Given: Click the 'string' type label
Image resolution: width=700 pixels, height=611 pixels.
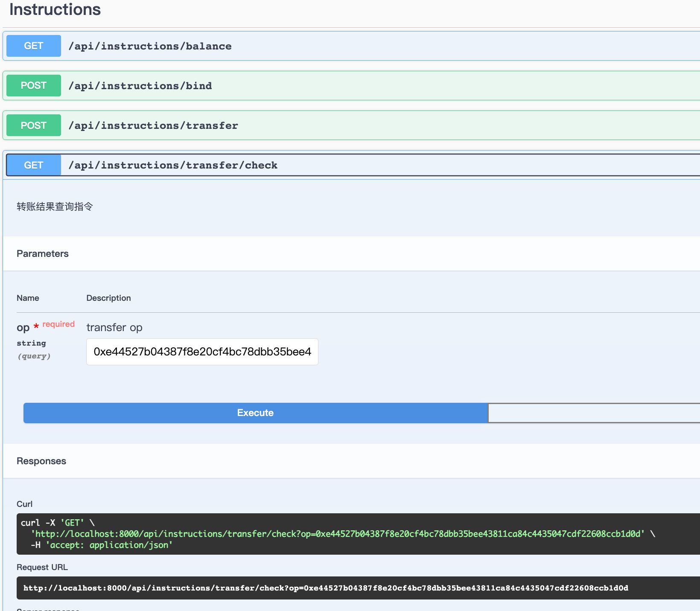Looking at the screenshot, I should [31, 343].
